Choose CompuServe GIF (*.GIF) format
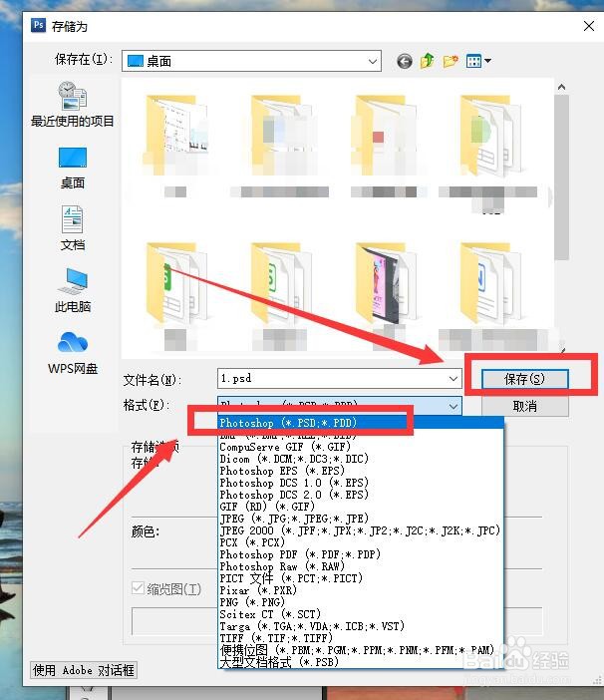 (361, 447)
